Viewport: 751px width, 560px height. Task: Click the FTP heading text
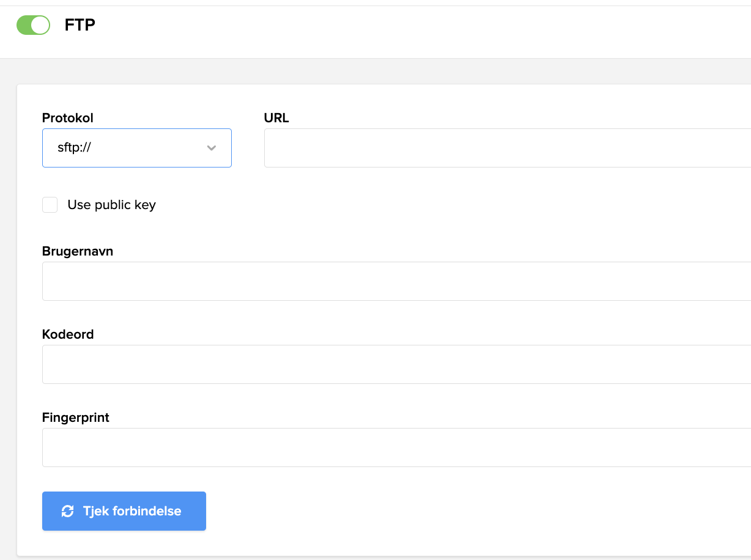point(80,25)
